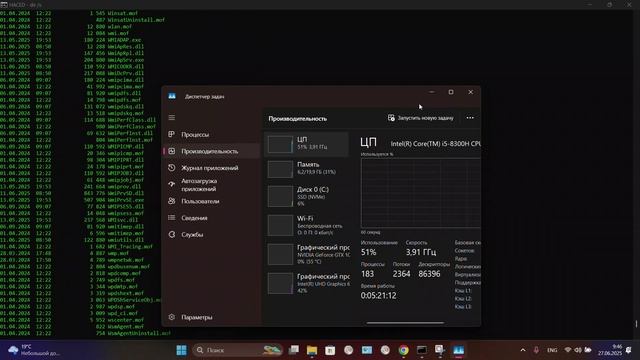The image size is (640, 360).
Task: Select the NVIDIA GeForce GPU entry
Action: click(x=307, y=254)
